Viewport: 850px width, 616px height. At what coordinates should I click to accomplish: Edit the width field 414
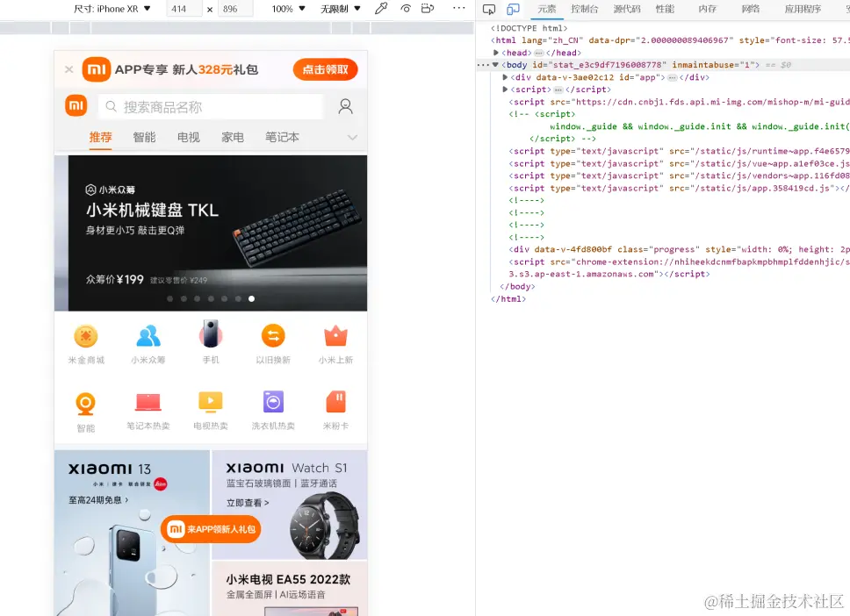click(x=184, y=9)
